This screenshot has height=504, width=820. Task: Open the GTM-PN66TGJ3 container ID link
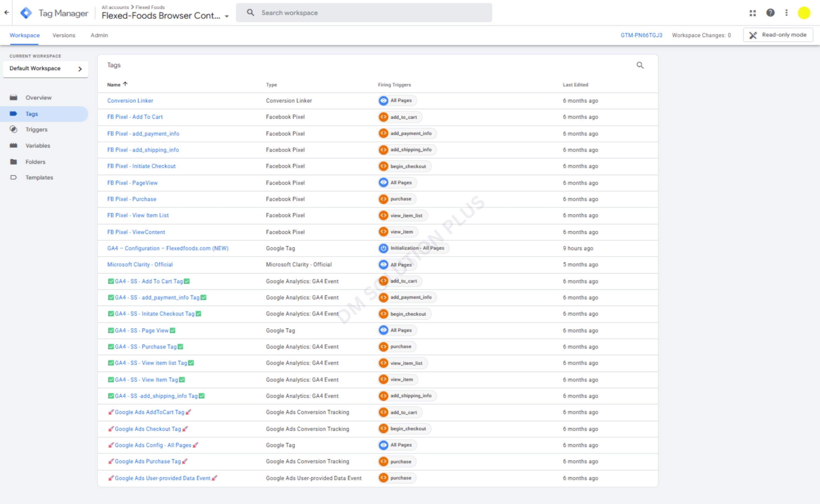(x=641, y=35)
